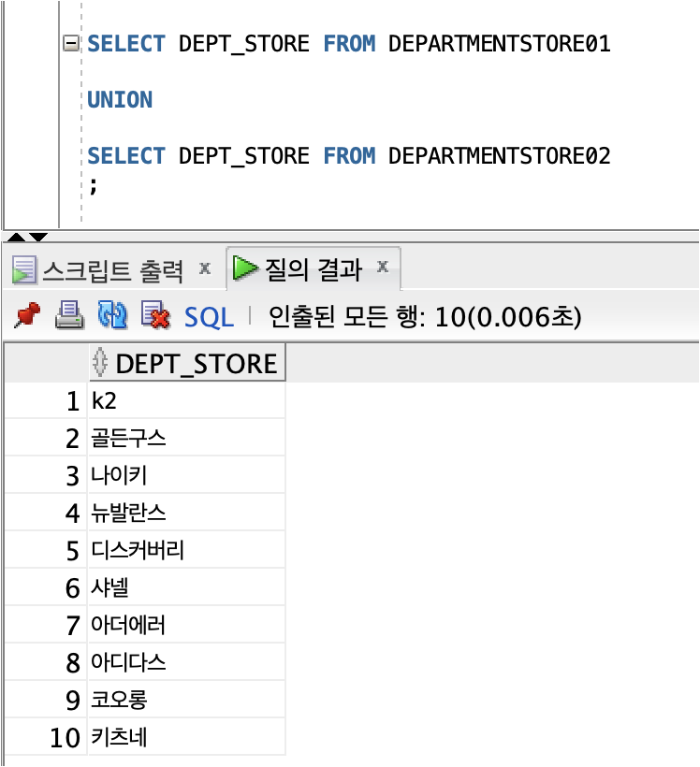This screenshot has width=700, height=767.
Task: Show the SQL statement link
Action: (209, 317)
